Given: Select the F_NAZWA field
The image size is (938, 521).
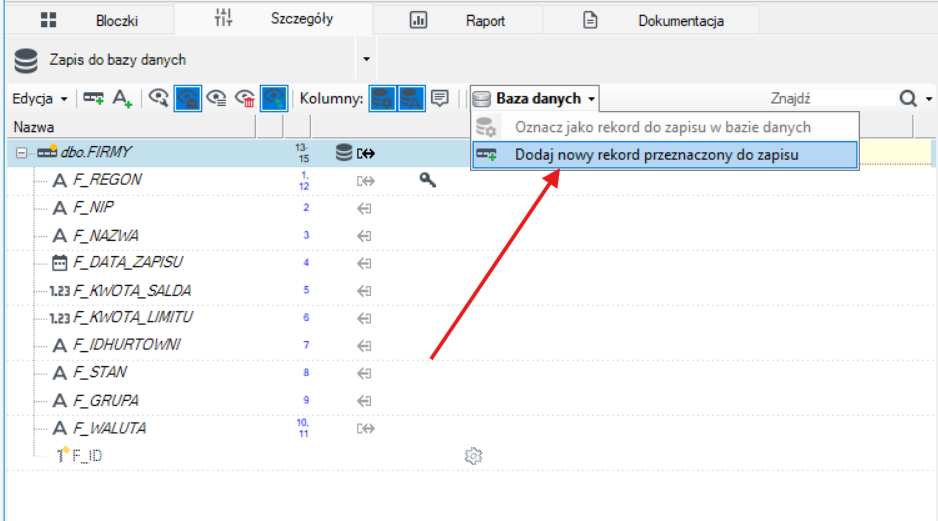Looking at the screenshot, I should 106,236.
